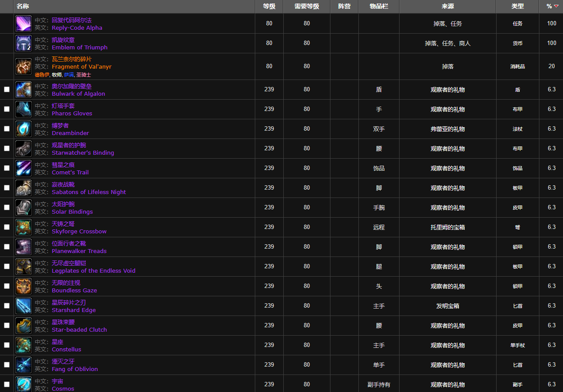Click 远程 slot in Skyforge Crossbow row
The width and height of the screenshot is (563, 392).
pyautogui.click(x=379, y=227)
